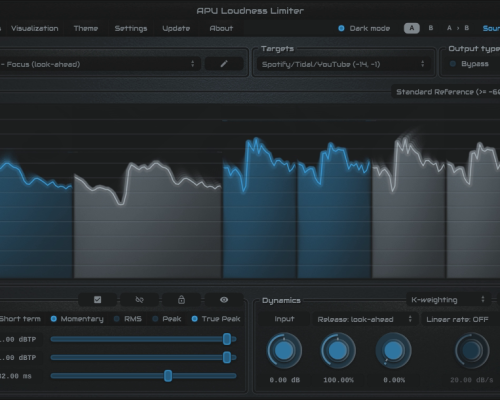Click the 0.00% value field

coord(394,380)
